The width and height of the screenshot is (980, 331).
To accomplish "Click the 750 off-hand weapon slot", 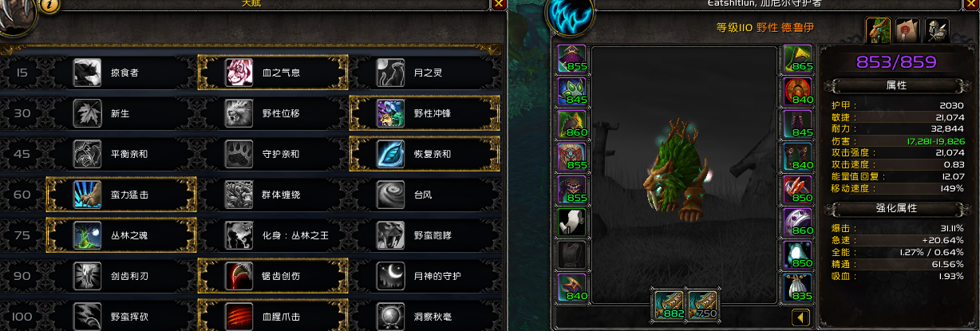I will click(702, 305).
